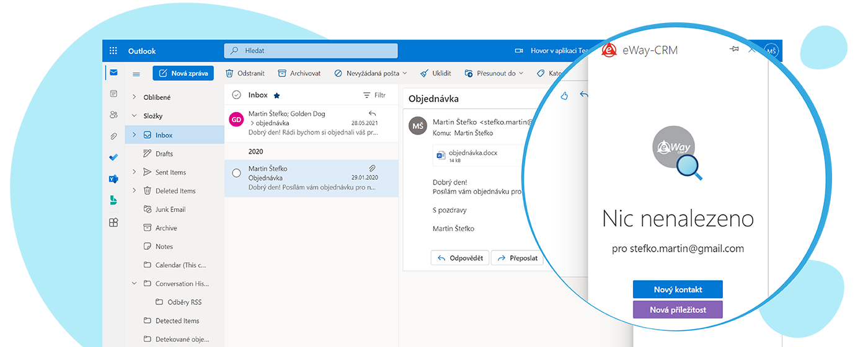
Task: Click the 2020 date group header
Action: 255,151
